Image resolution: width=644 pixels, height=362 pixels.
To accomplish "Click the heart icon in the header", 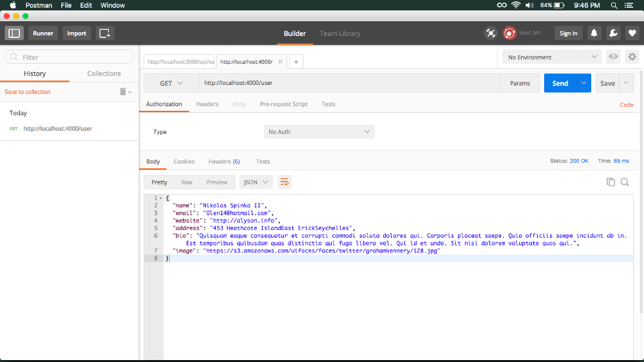I will [x=632, y=33].
